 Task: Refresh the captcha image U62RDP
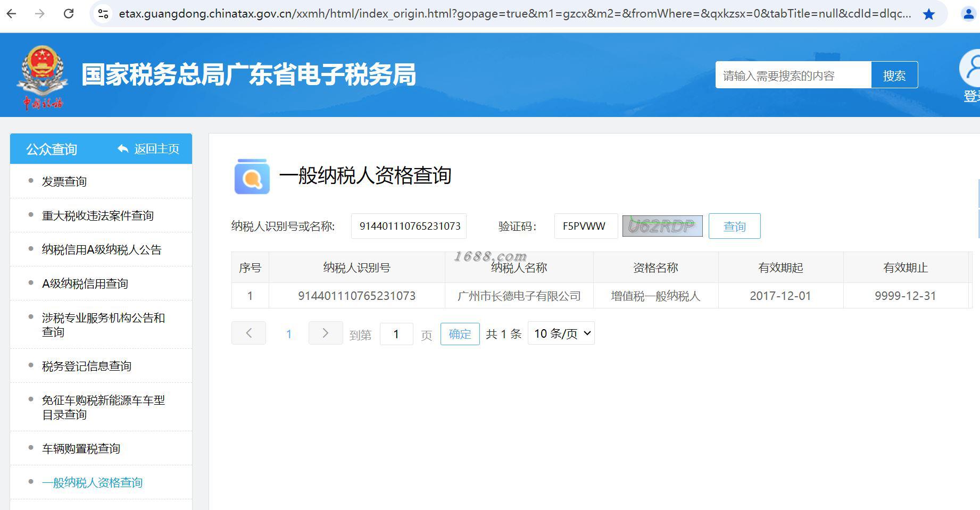tap(662, 226)
